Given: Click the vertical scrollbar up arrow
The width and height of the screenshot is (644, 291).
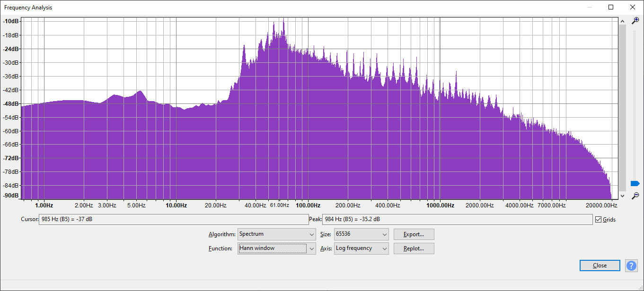Looking at the screenshot, I should [622, 21].
